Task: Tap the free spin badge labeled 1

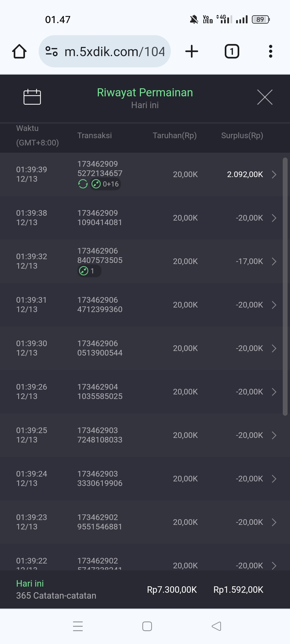Action: (89, 271)
